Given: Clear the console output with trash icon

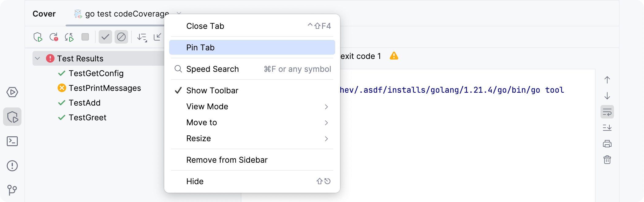Looking at the screenshot, I should click(607, 160).
